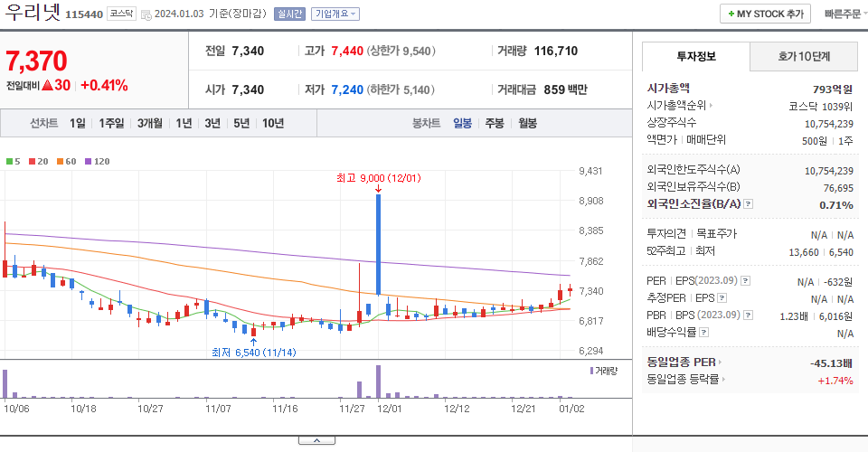Open the 동일업종 등락률 link
The width and height of the screenshot is (868, 452).
click(x=686, y=380)
